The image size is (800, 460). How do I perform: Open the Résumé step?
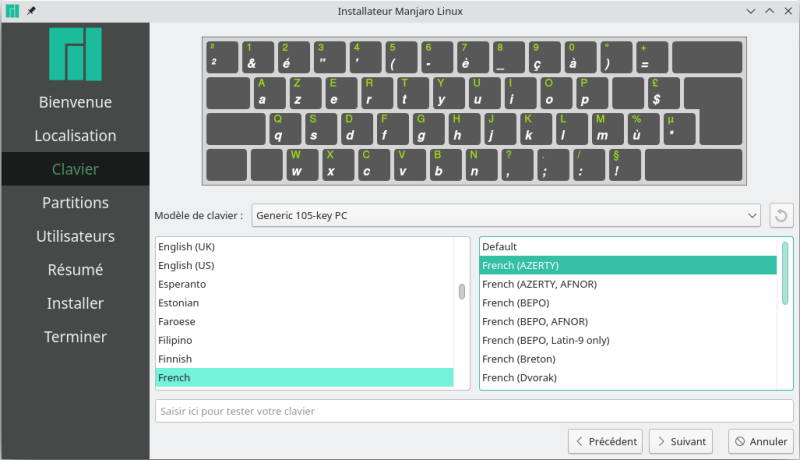click(x=76, y=269)
